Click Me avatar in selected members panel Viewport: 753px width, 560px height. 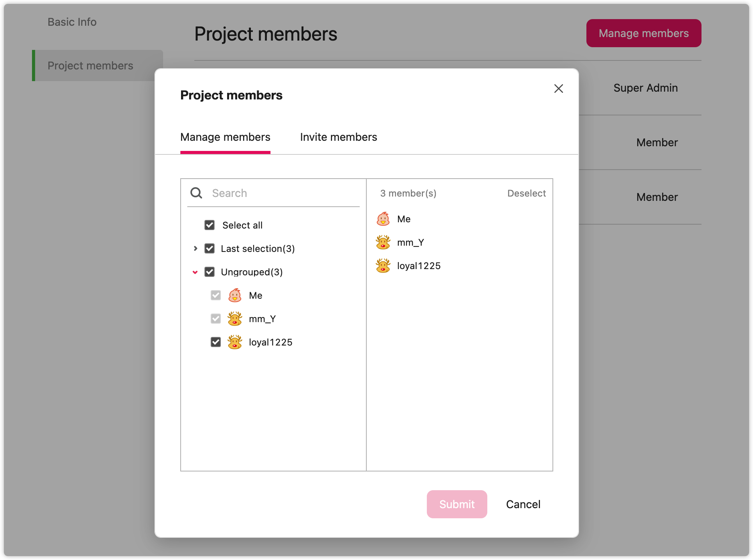[383, 219]
